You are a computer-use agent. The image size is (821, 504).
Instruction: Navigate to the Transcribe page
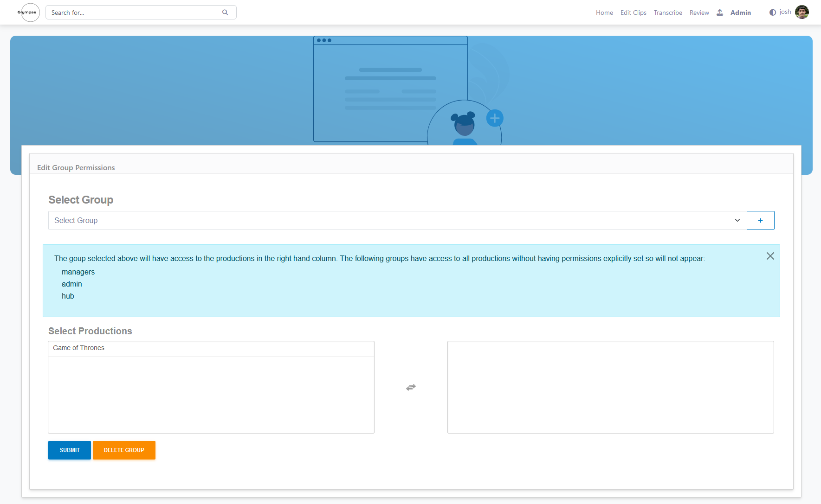point(668,13)
